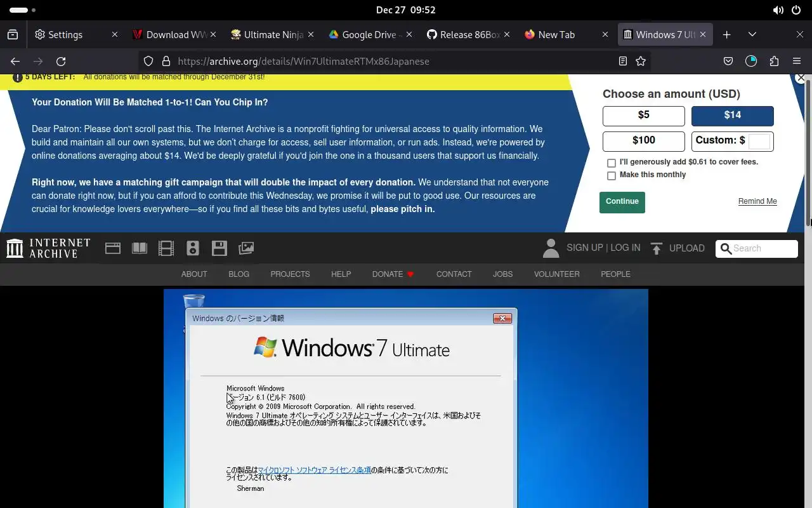Image resolution: width=812 pixels, height=508 pixels.
Task: Open the Internet Archive texts book icon
Action: tap(140, 248)
